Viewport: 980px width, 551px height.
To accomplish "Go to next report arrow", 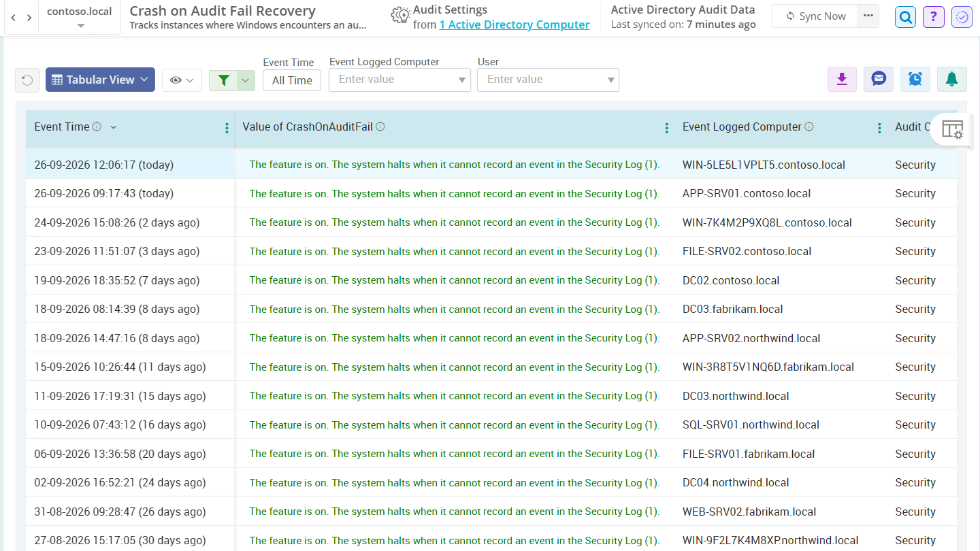I will pyautogui.click(x=29, y=17).
